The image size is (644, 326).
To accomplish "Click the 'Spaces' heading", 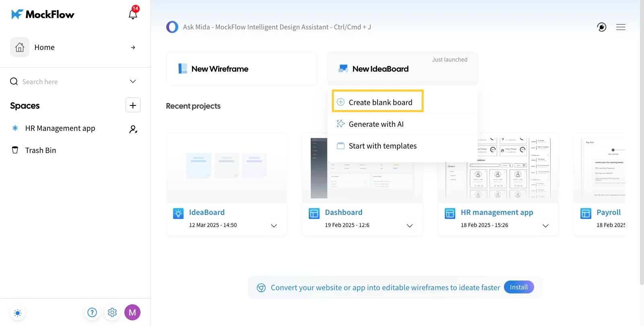I will point(25,106).
